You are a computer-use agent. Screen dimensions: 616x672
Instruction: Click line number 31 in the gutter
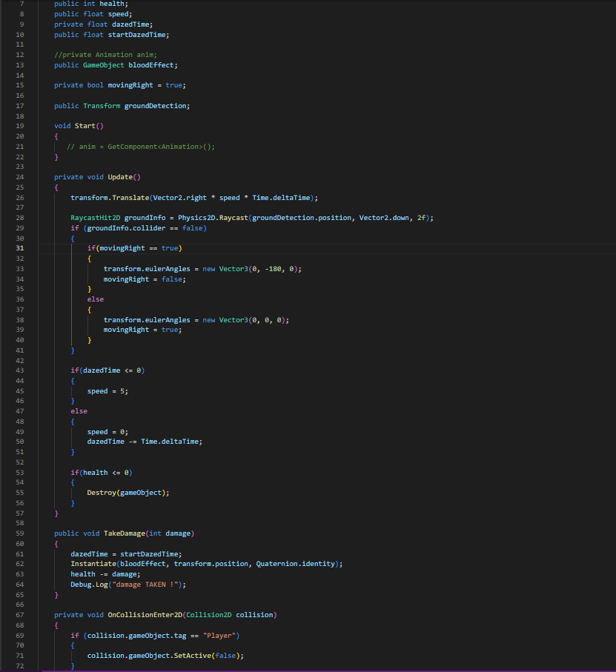tap(19, 248)
